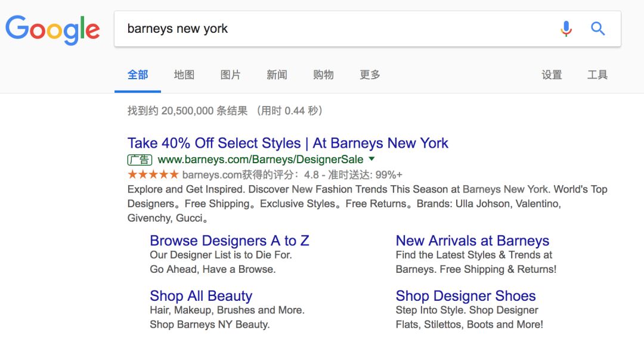Go to the 购物 shopping tab
This screenshot has height=352, width=644.
tap(323, 75)
